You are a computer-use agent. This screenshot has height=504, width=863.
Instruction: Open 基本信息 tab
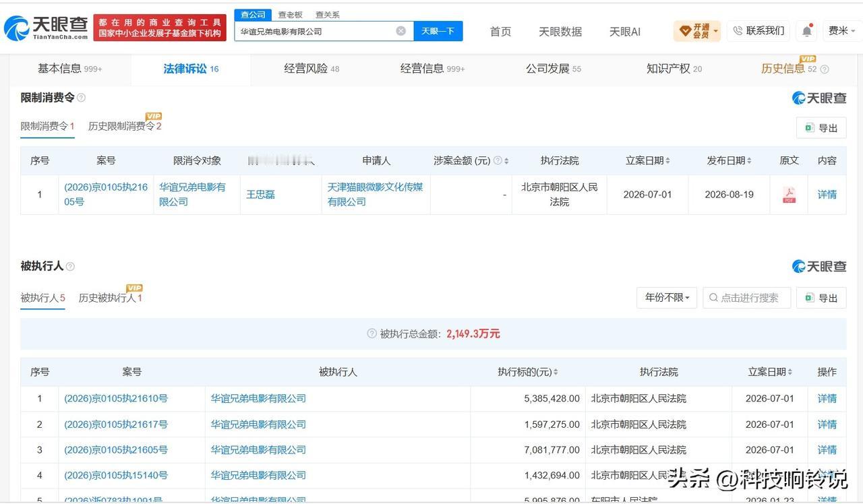pos(69,69)
